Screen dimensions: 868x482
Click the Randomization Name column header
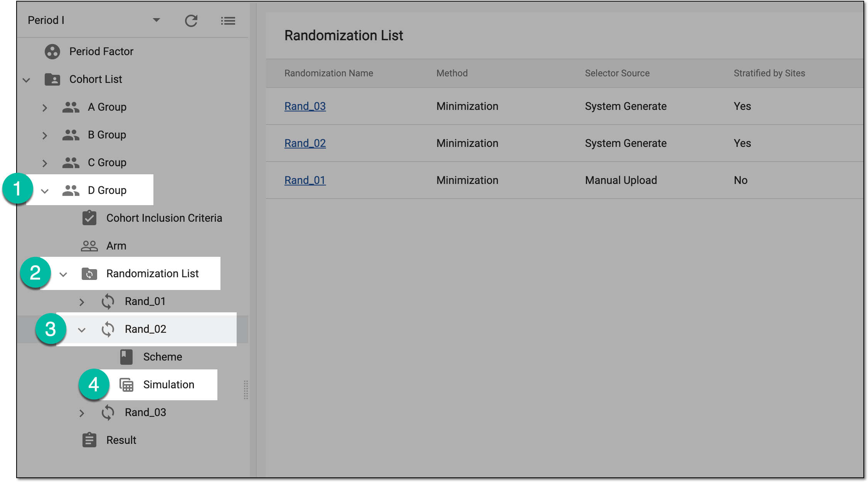point(329,73)
